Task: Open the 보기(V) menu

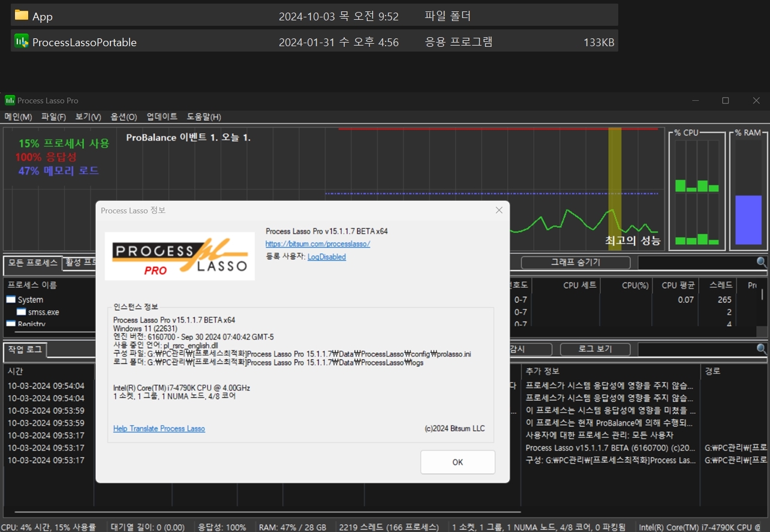Action: point(88,117)
